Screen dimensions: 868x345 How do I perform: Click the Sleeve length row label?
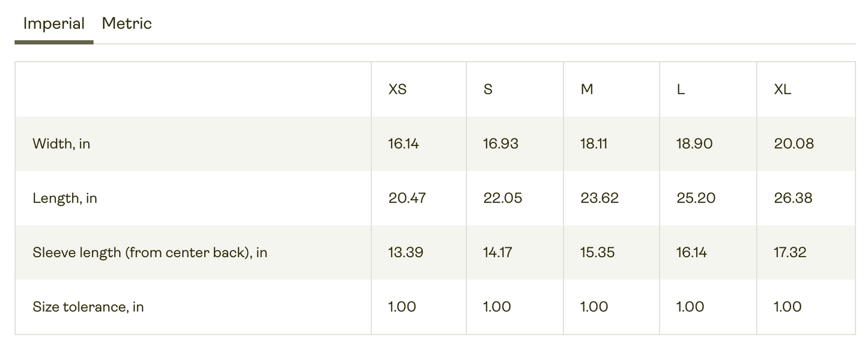tap(150, 252)
